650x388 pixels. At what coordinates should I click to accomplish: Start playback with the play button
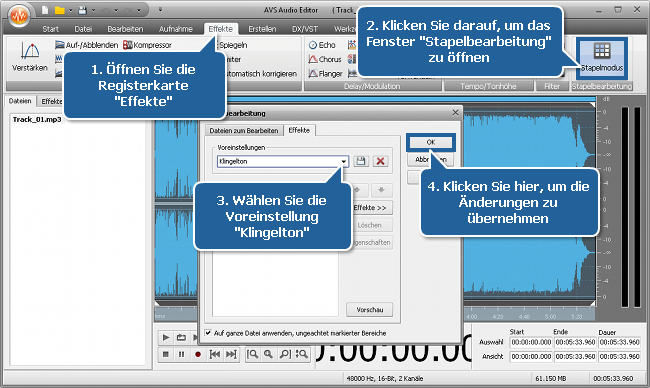tap(165, 337)
